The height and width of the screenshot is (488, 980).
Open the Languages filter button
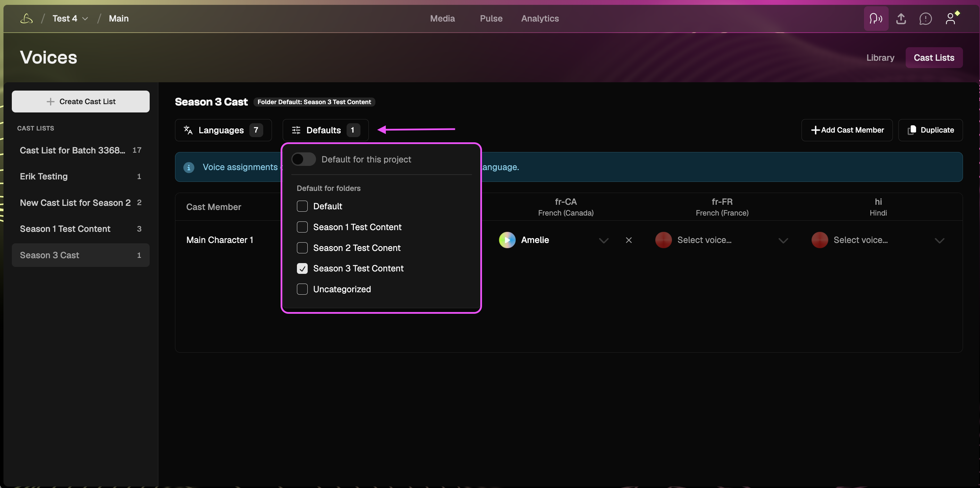(223, 130)
